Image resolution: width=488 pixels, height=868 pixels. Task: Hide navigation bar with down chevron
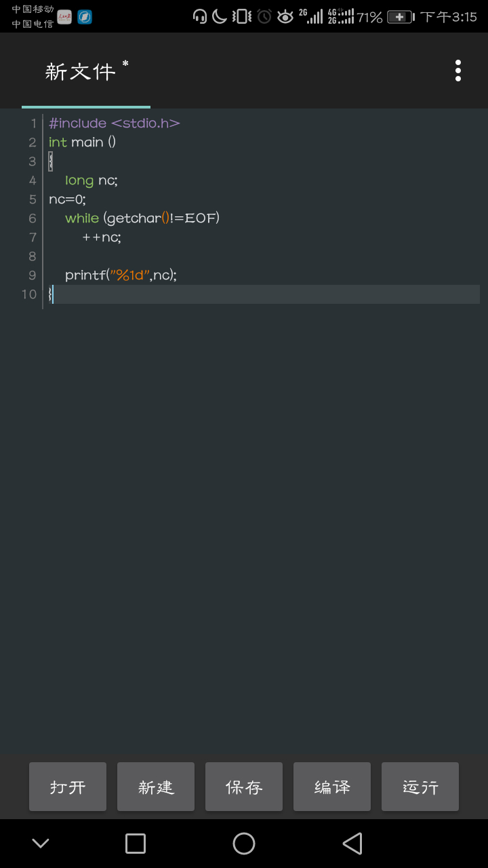tap(41, 844)
